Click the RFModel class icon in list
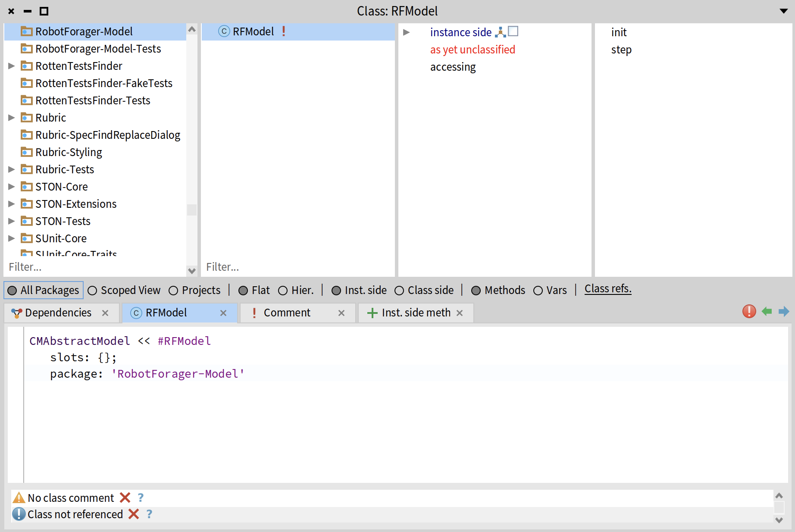795x532 pixels. pos(224,31)
